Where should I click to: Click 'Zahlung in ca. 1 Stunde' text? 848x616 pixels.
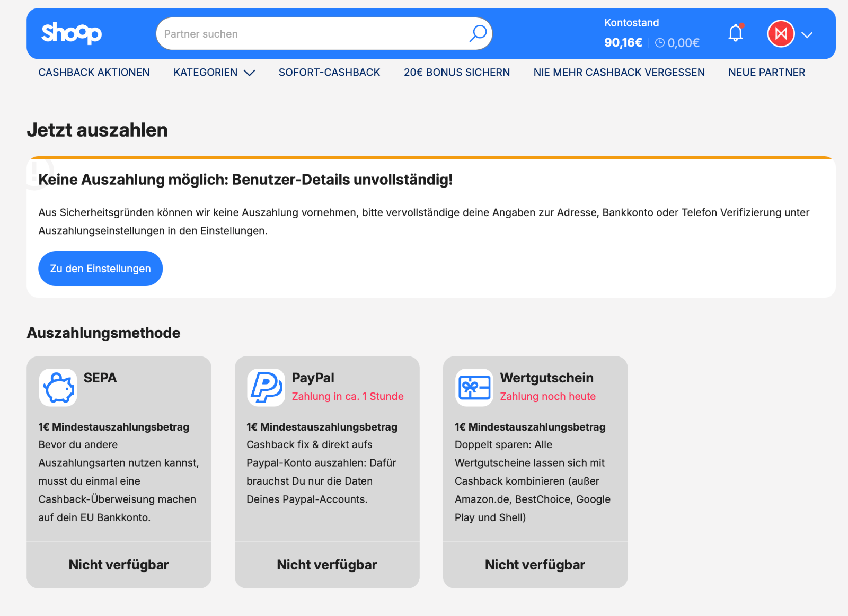point(348,396)
